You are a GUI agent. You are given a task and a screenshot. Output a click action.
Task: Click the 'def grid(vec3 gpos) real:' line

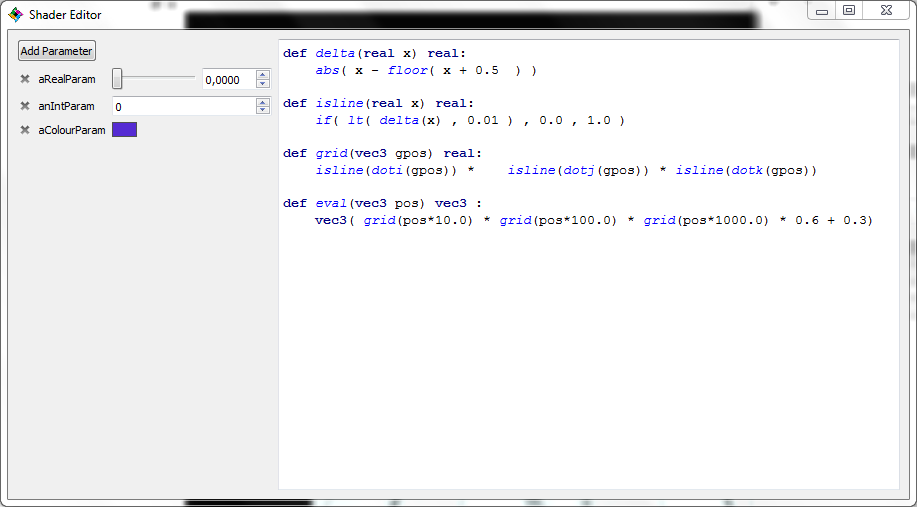coord(382,153)
